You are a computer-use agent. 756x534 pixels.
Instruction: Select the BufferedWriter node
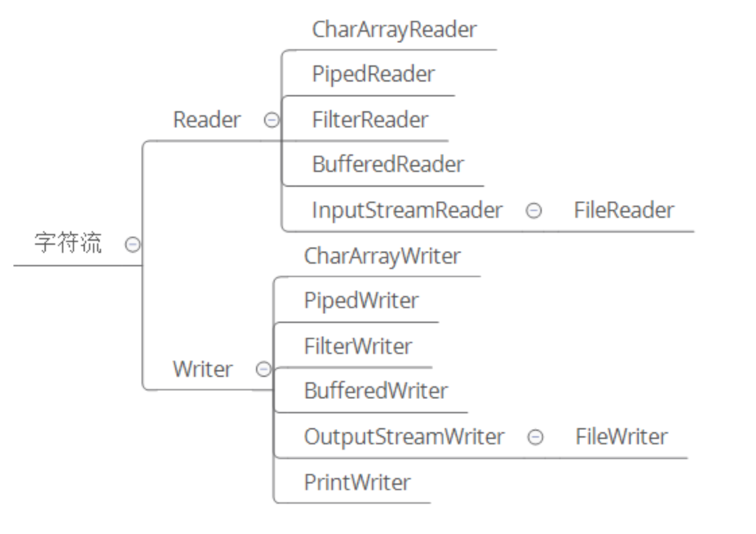coord(376,391)
